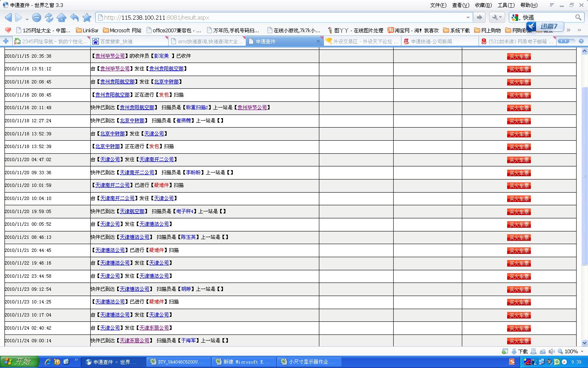The width and height of the screenshot is (588, 368).
Task: Open the wrench tools dropdown
Action: click(x=497, y=18)
